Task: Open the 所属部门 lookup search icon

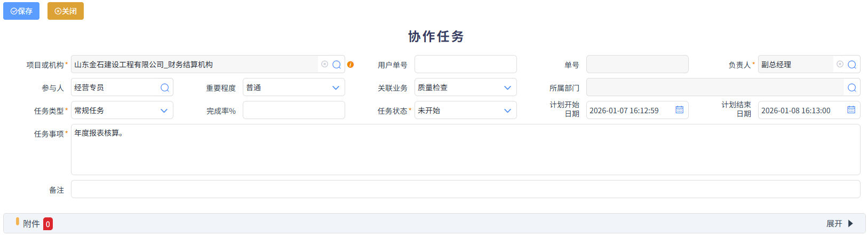Action: click(x=852, y=88)
